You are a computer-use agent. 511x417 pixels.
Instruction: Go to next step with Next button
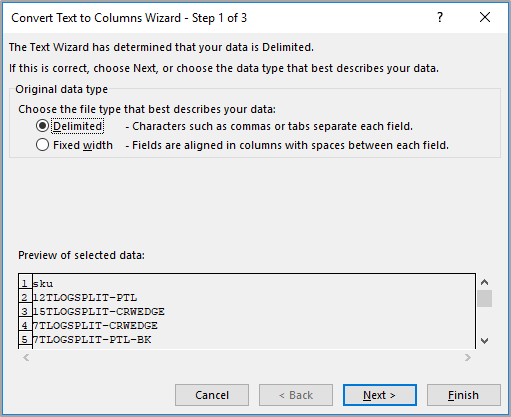coord(380,395)
